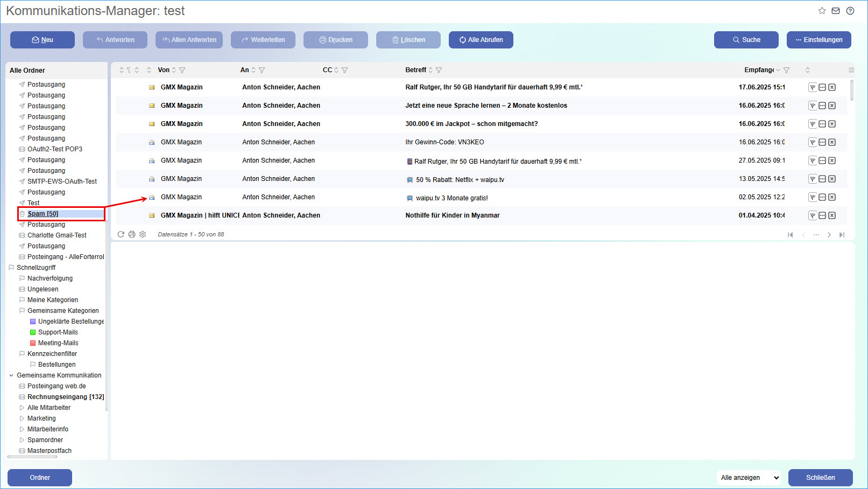Collapse the Gemeinsame Kommunikation folder group
The height and width of the screenshot is (489, 868).
(11, 375)
